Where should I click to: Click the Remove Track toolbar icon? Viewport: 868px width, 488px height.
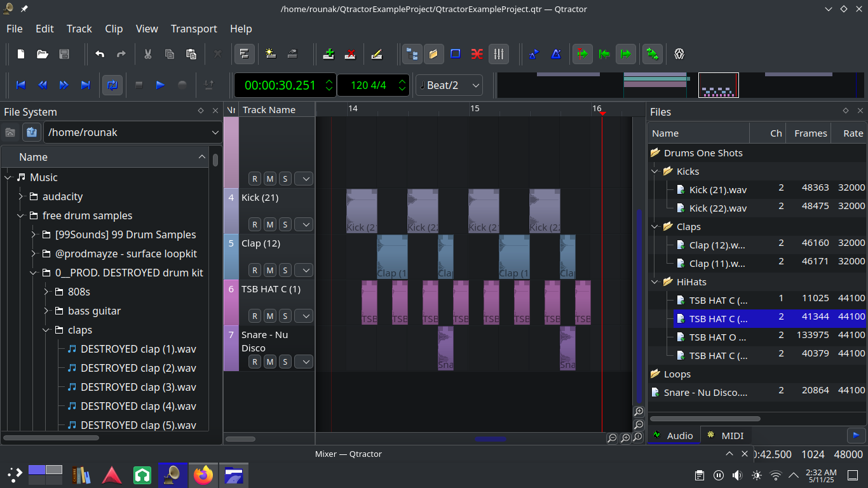point(350,54)
